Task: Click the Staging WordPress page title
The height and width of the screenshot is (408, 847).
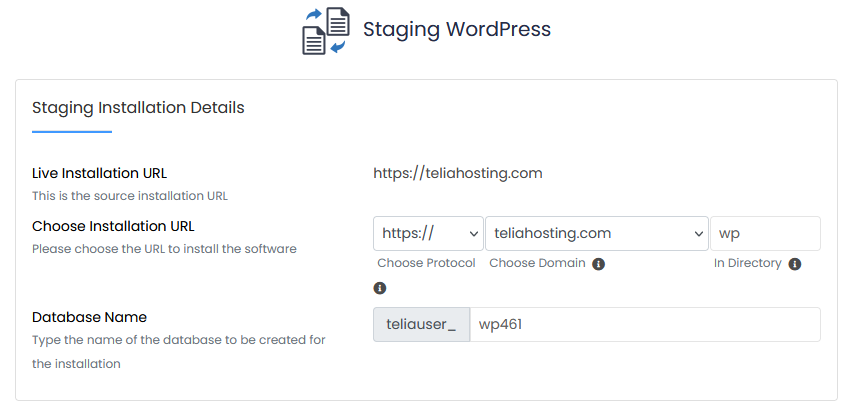Action: [x=456, y=29]
